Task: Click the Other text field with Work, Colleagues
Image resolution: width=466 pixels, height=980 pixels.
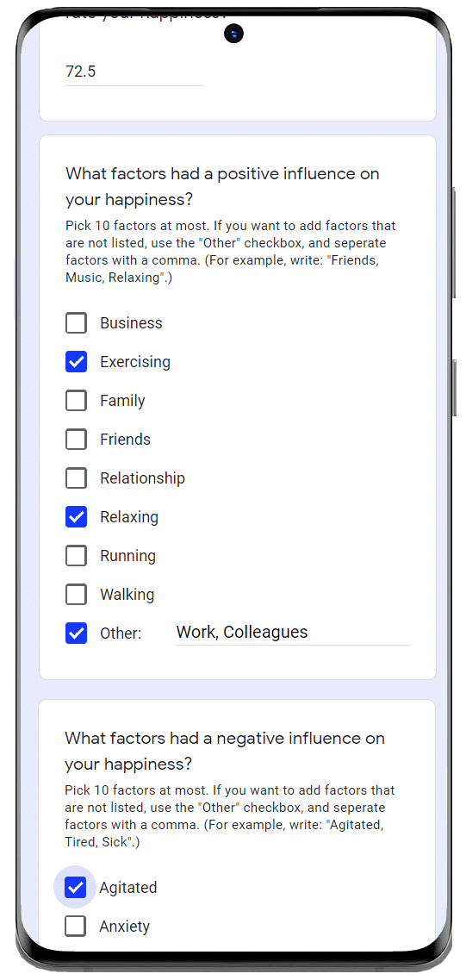Action: click(x=292, y=633)
